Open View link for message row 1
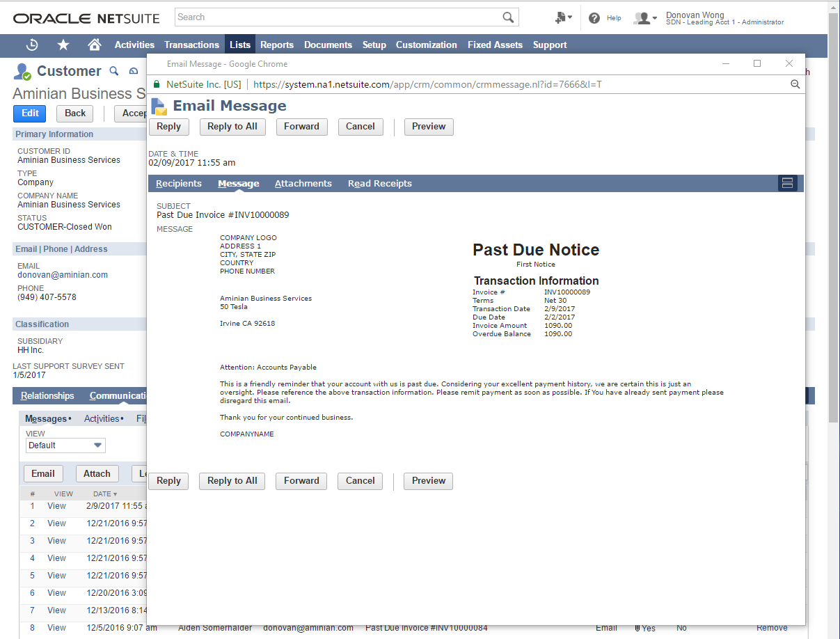840x639 pixels. click(56, 506)
